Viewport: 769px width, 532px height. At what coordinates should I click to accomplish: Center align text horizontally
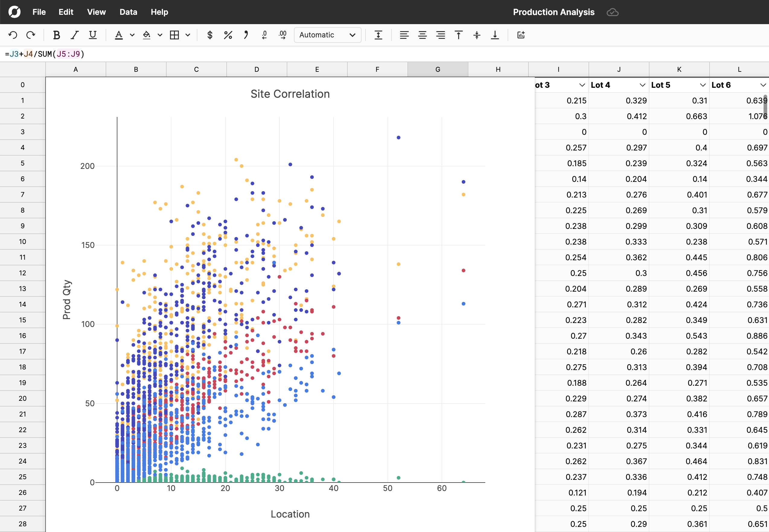423,35
